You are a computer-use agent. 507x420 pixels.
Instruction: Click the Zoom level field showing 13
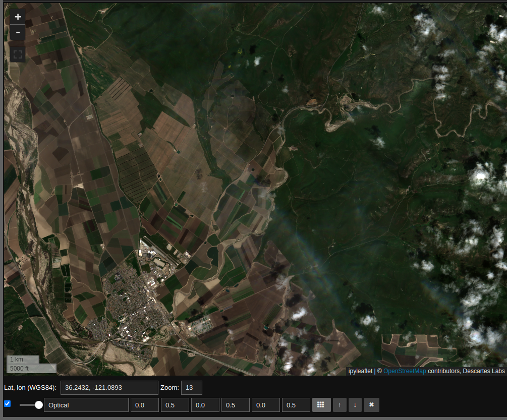point(191,388)
